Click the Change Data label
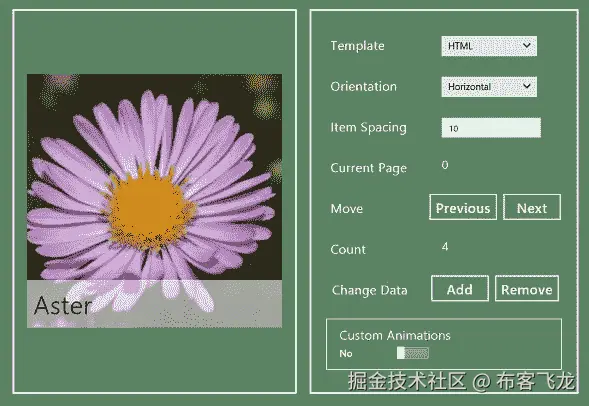The height and width of the screenshot is (406, 589). click(369, 290)
